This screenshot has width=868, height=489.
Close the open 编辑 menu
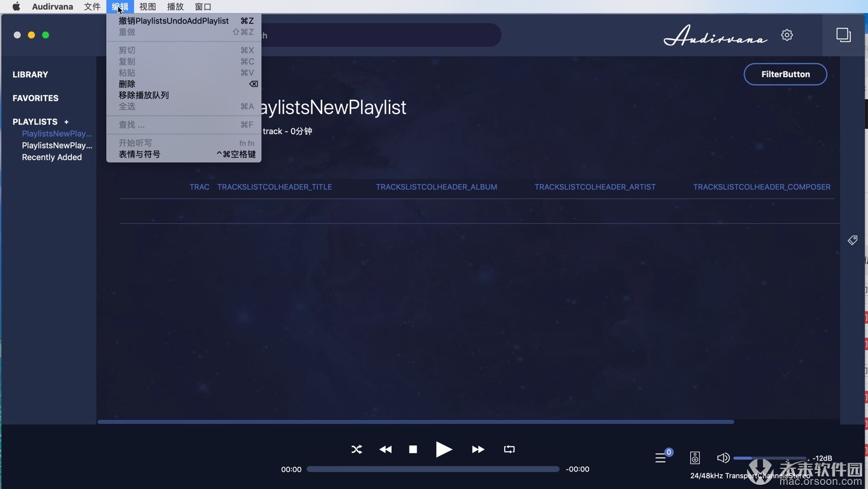pyautogui.click(x=120, y=6)
